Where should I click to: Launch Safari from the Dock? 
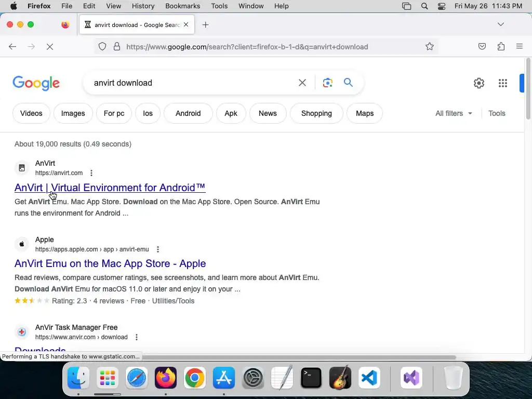[137, 378]
